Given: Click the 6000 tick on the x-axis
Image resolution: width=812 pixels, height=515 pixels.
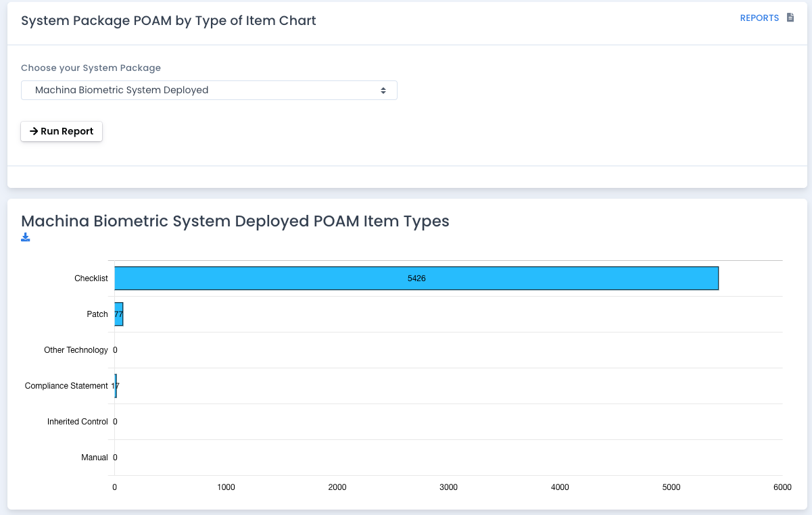Looking at the screenshot, I should tap(782, 487).
